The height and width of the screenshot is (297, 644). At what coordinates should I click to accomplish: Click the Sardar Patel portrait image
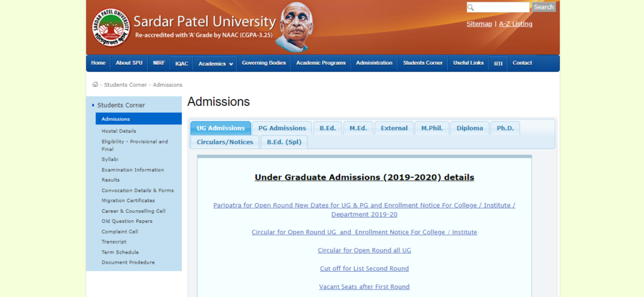point(294,27)
